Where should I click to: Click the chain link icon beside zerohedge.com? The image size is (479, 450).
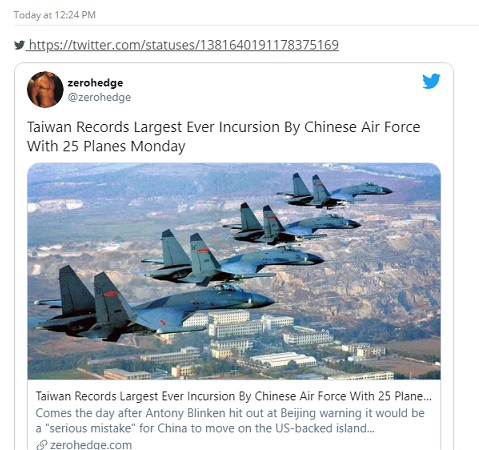click(x=42, y=445)
